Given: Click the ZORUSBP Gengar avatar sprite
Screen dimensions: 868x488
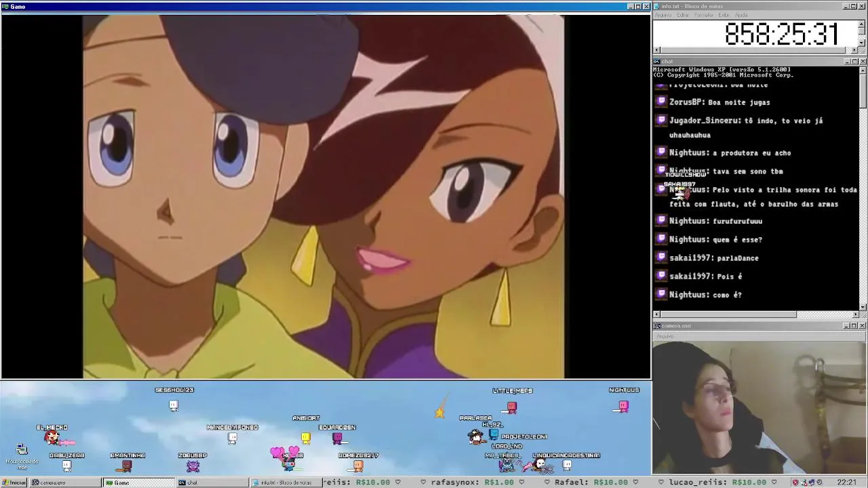Looking at the screenshot, I should tap(193, 466).
